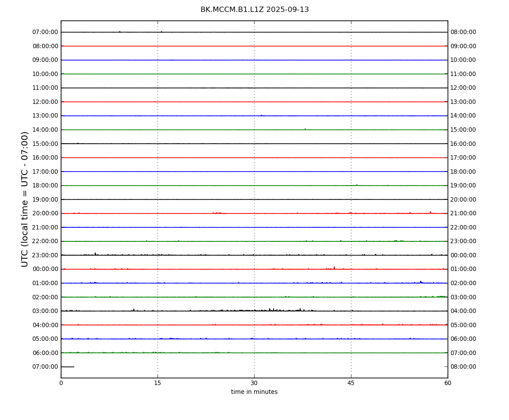Select left-axis time label 18:00:00

coord(46,186)
